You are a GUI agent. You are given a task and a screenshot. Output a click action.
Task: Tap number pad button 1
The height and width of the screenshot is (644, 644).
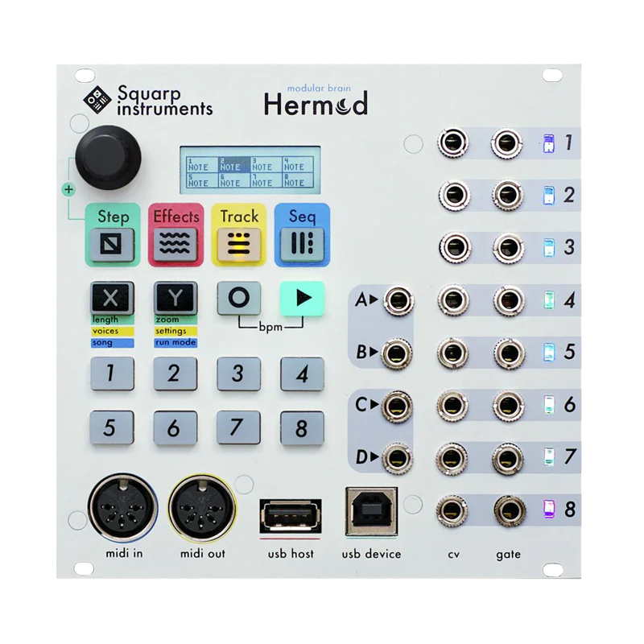(112, 374)
